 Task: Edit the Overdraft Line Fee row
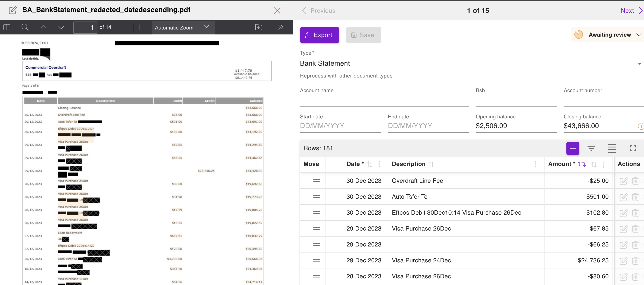tap(624, 181)
